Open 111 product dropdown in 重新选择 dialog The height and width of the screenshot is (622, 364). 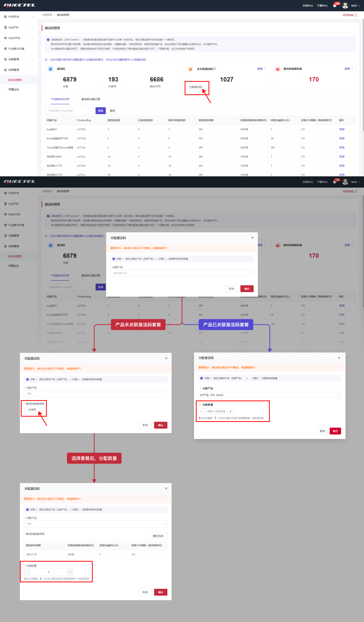pyautogui.click(x=96, y=524)
